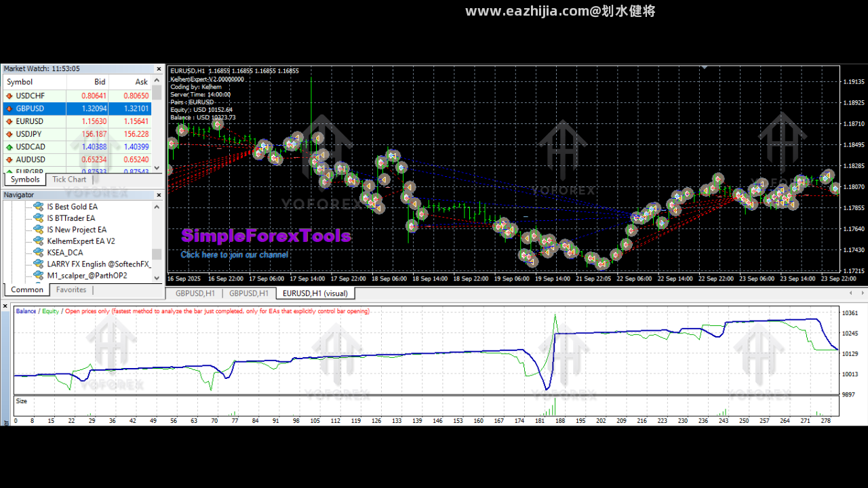Click 'Equity : USD 10152.64' chart text
Viewport: 868px width, 488px height.
click(201, 110)
